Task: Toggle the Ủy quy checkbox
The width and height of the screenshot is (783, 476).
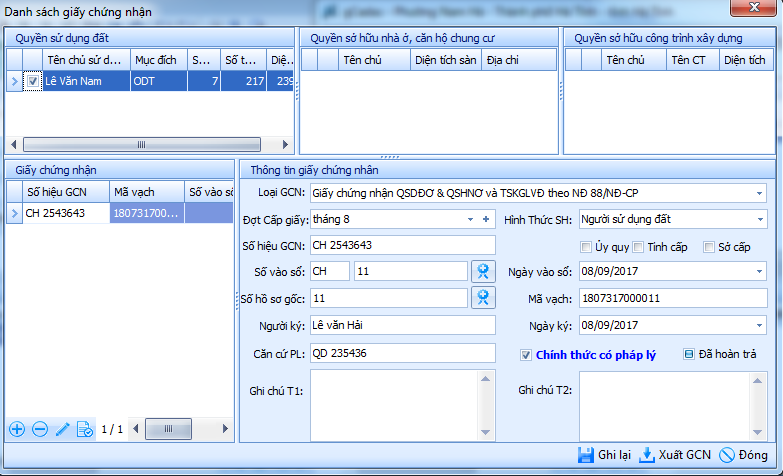Action: coord(587,247)
